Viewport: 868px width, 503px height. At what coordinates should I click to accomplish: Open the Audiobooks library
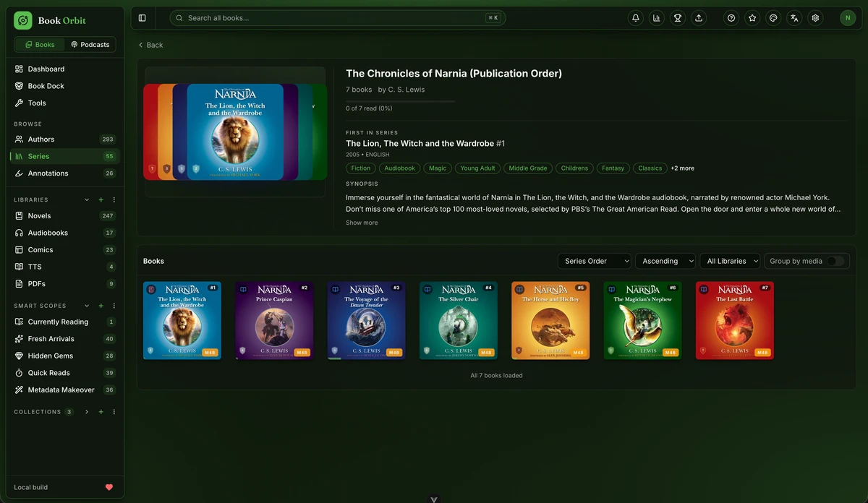[x=64, y=233]
